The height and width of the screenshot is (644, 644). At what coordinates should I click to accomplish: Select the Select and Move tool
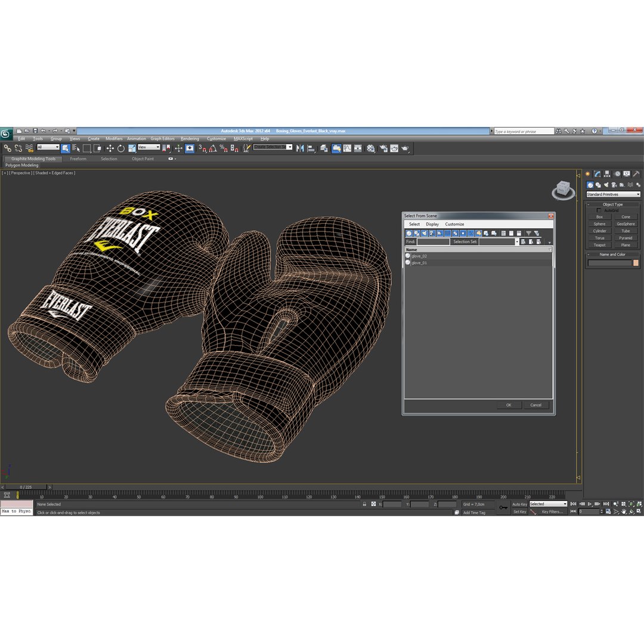point(110,148)
